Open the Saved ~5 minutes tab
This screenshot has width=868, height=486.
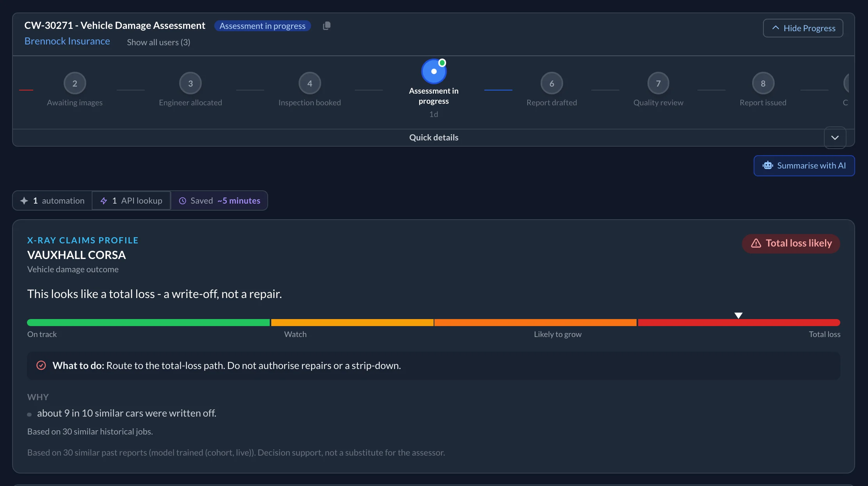[219, 200]
